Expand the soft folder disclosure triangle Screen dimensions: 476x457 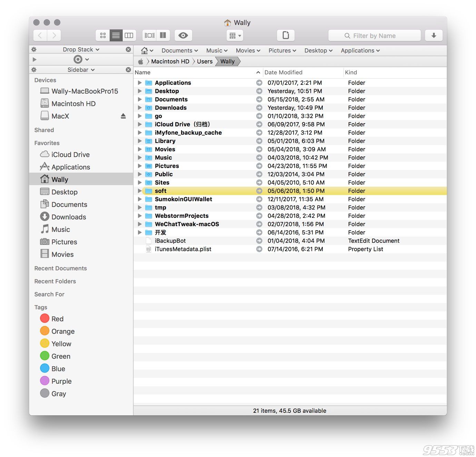[x=140, y=191]
